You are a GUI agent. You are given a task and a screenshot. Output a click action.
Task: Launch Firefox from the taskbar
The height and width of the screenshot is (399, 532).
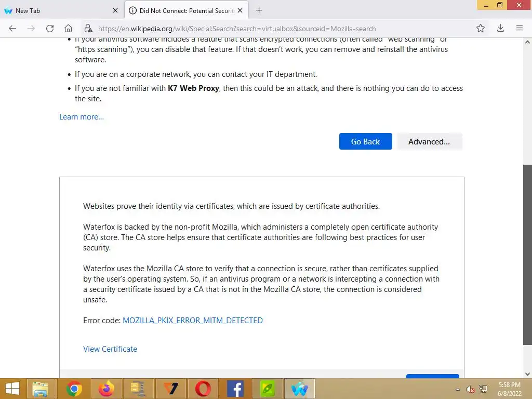coord(106,389)
